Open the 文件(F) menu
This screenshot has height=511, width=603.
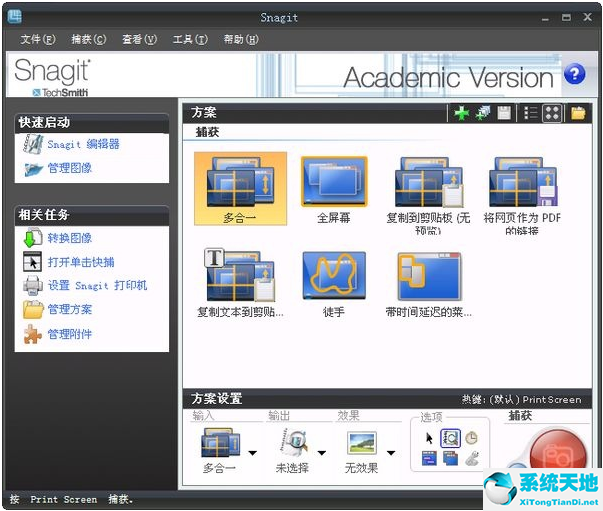[x=38, y=39]
